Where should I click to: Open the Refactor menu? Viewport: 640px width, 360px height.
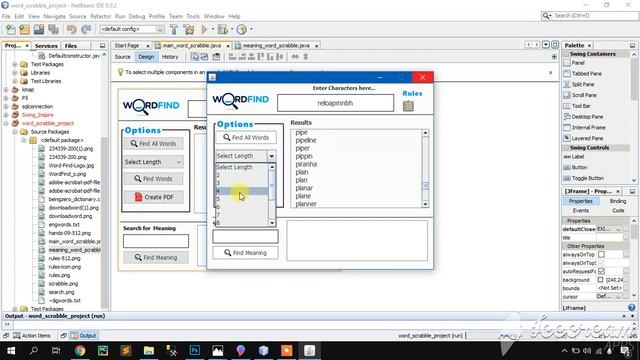pyautogui.click(x=100, y=16)
